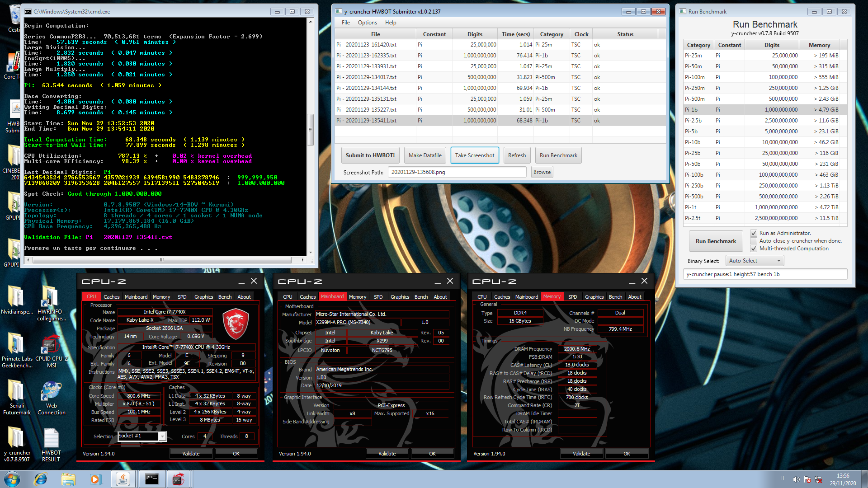Select the Pi-10b benchmark category row
The width and height of the screenshot is (868, 488).
click(765, 142)
